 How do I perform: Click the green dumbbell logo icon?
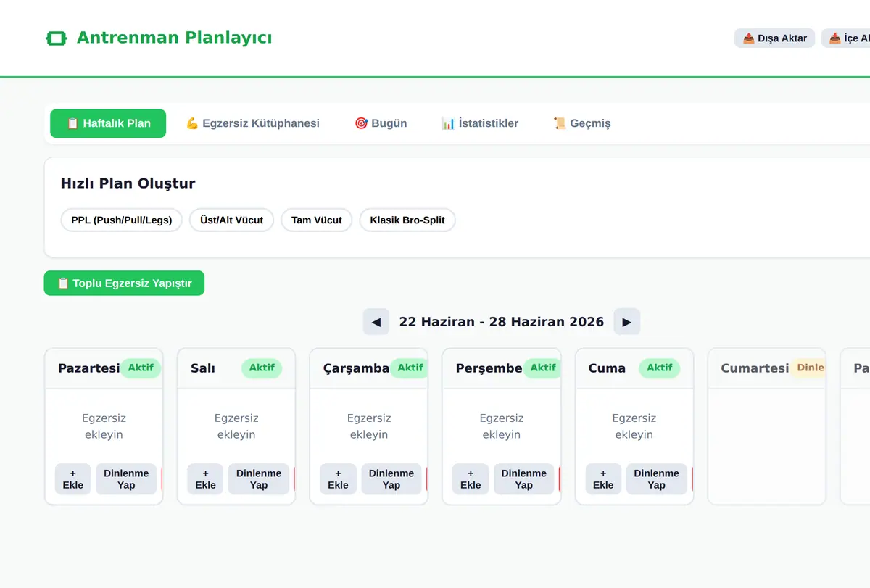(x=57, y=38)
